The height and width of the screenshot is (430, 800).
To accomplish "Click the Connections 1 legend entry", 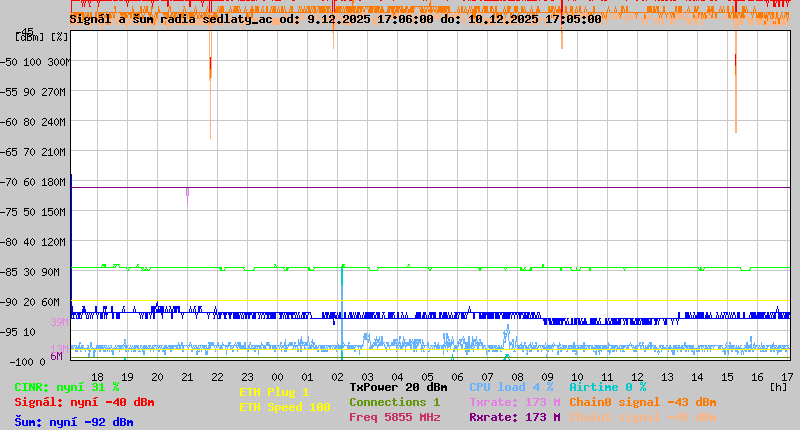I will tap(394, 402).
